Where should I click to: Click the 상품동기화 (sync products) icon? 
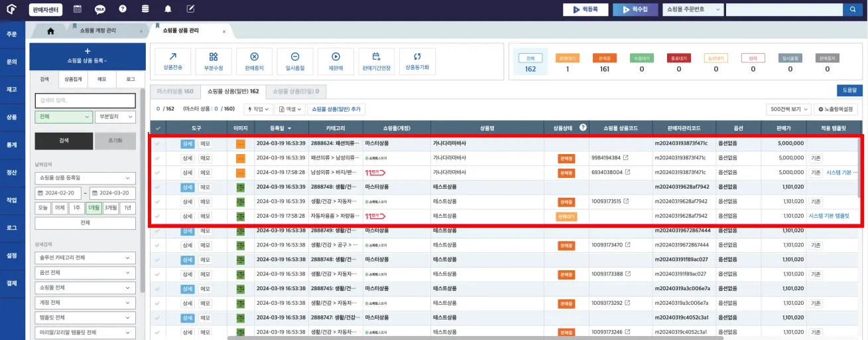tap(417, 57)
